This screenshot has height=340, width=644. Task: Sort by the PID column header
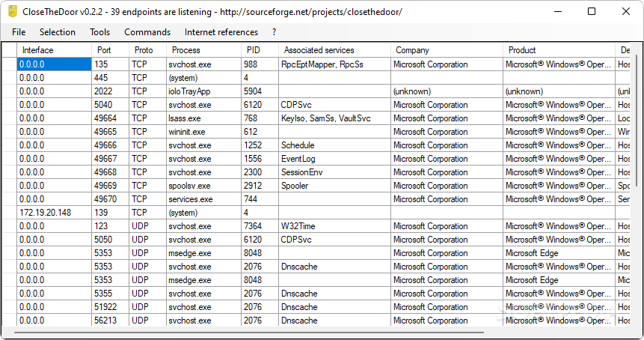coord(260,50)
